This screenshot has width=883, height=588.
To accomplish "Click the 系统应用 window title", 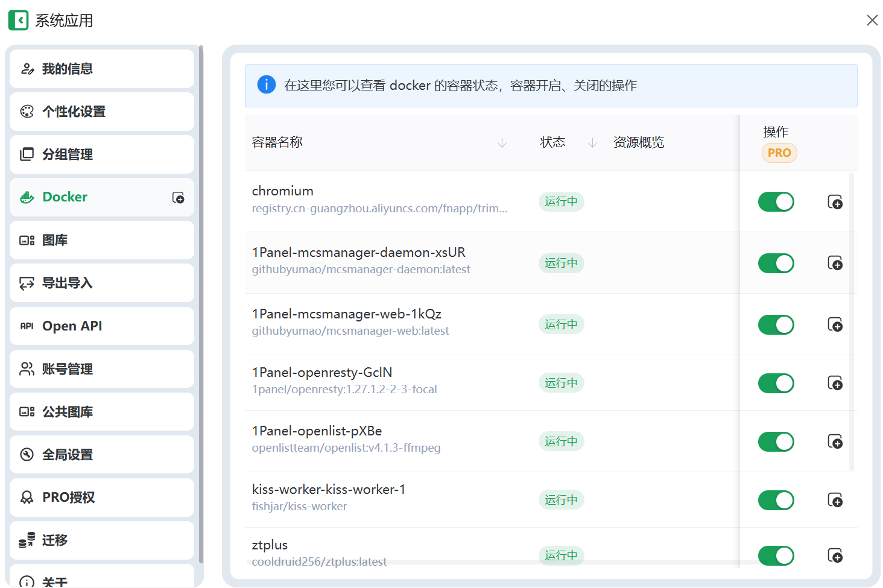I will click(x=65, y=21).
